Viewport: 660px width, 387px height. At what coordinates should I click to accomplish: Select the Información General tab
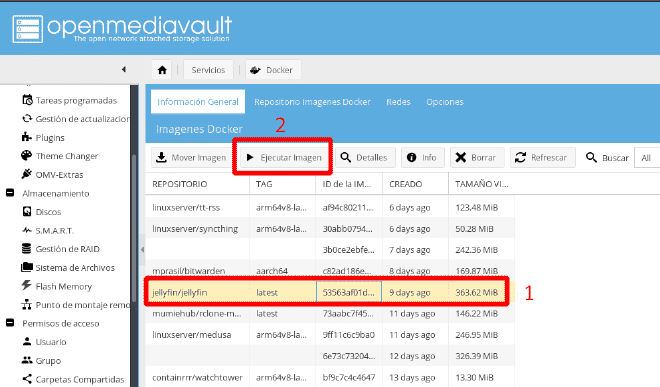tap(198, 101)
